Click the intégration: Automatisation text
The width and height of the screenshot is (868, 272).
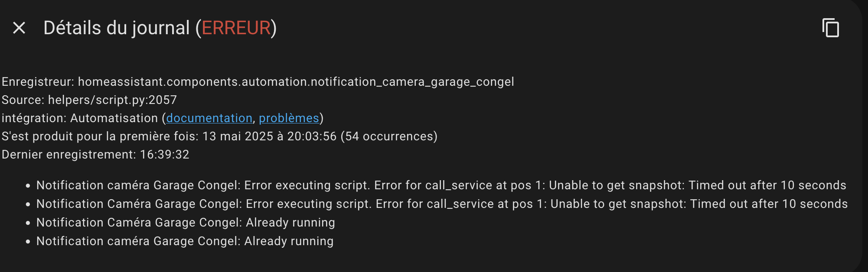(x=80, y=118)
